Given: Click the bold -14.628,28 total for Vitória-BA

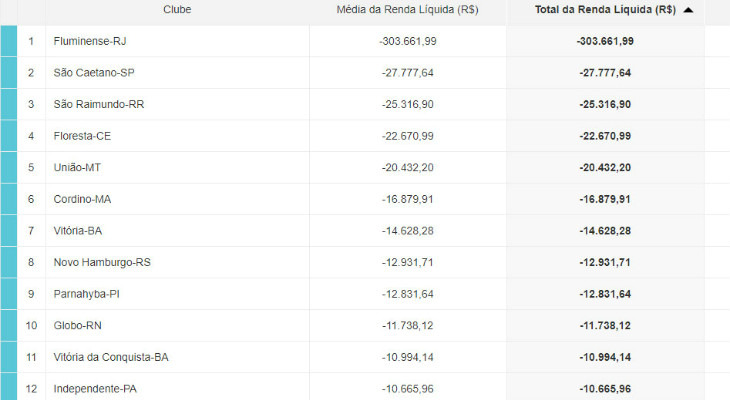Looking at the screenshot, I should [x=605, y=231].
